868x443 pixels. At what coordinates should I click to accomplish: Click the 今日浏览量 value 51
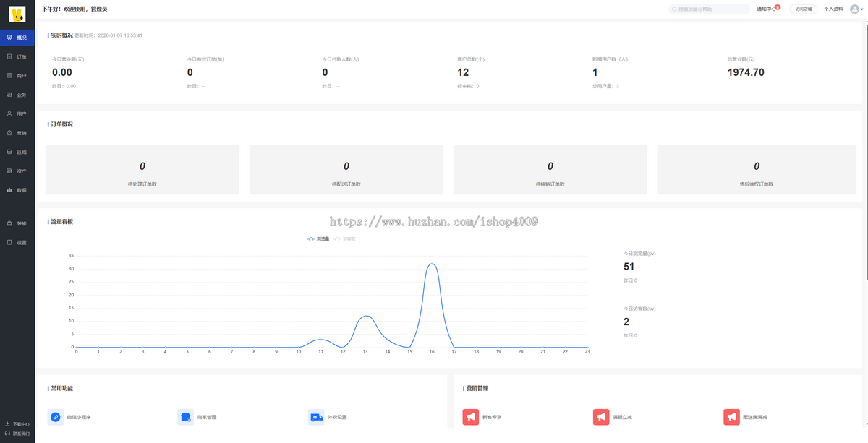coord(629,267)
